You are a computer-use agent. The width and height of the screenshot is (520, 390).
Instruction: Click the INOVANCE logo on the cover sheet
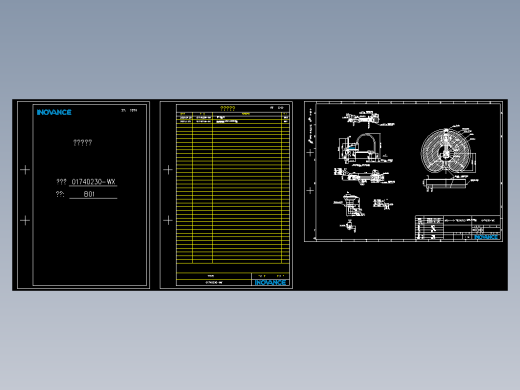click(54, 112)
